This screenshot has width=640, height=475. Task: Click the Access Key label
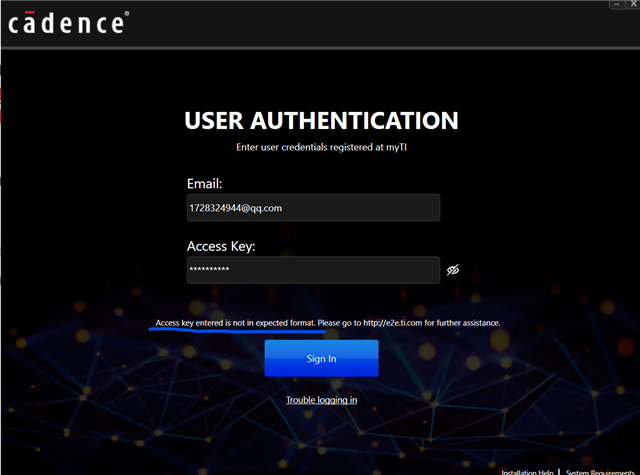pyautogui.click(x=221, y=246)
